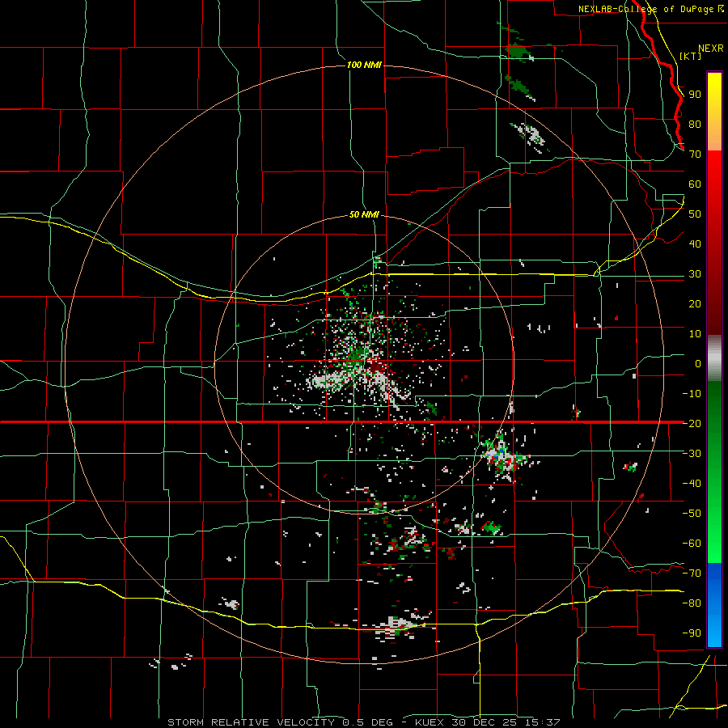Click the -20 value on velocity scale
The width and height of the screenshot is (728, 728).
[692, 423]
